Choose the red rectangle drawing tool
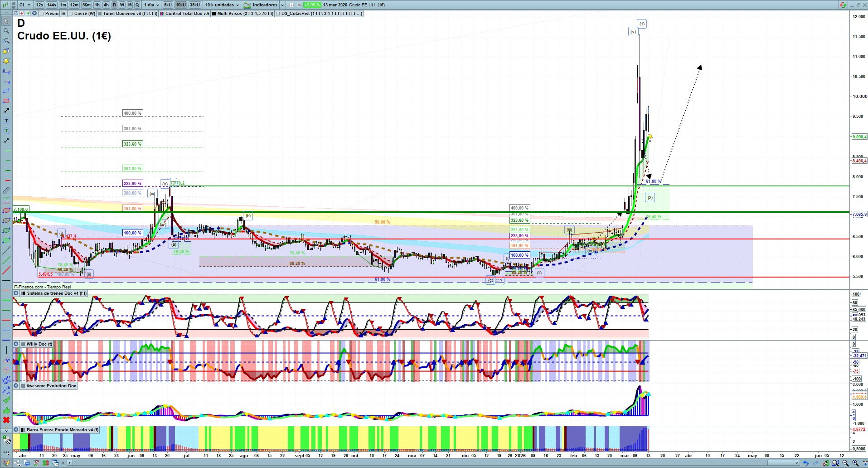 (x=6, y=101)
